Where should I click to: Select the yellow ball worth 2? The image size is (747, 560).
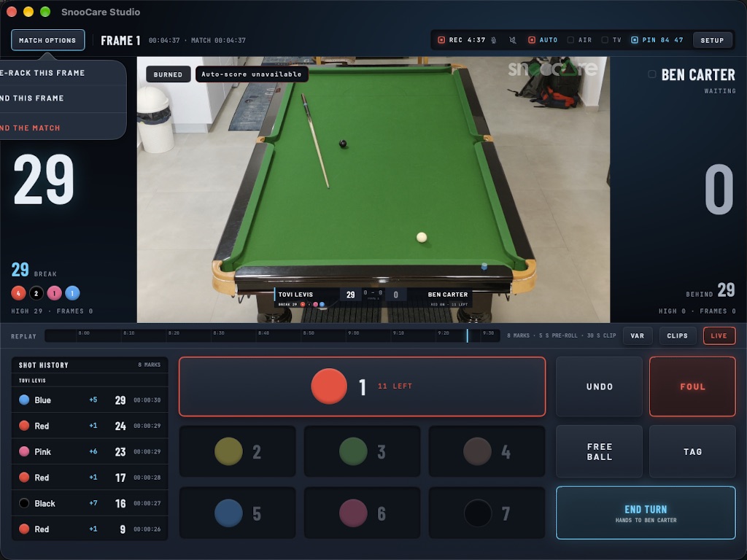coord(237,451)
